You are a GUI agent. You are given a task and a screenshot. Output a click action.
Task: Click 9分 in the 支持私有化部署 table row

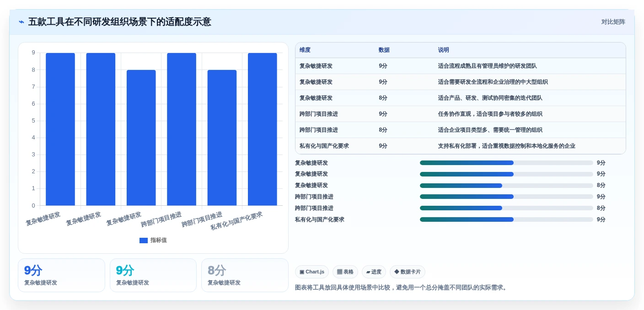383,146
